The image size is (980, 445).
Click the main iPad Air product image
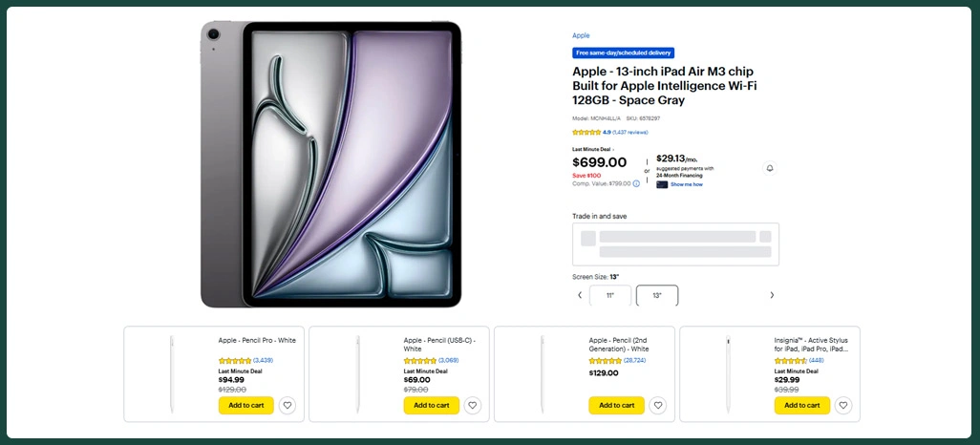(330, 164)
